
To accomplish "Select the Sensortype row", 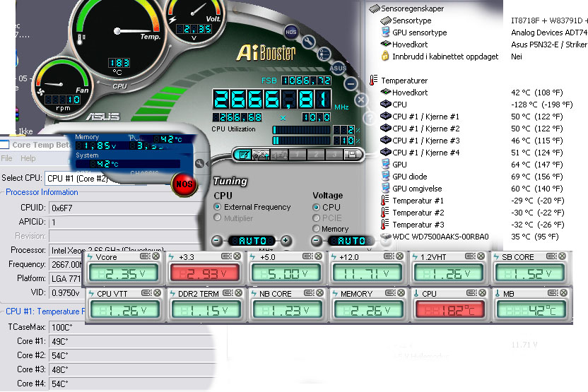I will click(411, 20).
